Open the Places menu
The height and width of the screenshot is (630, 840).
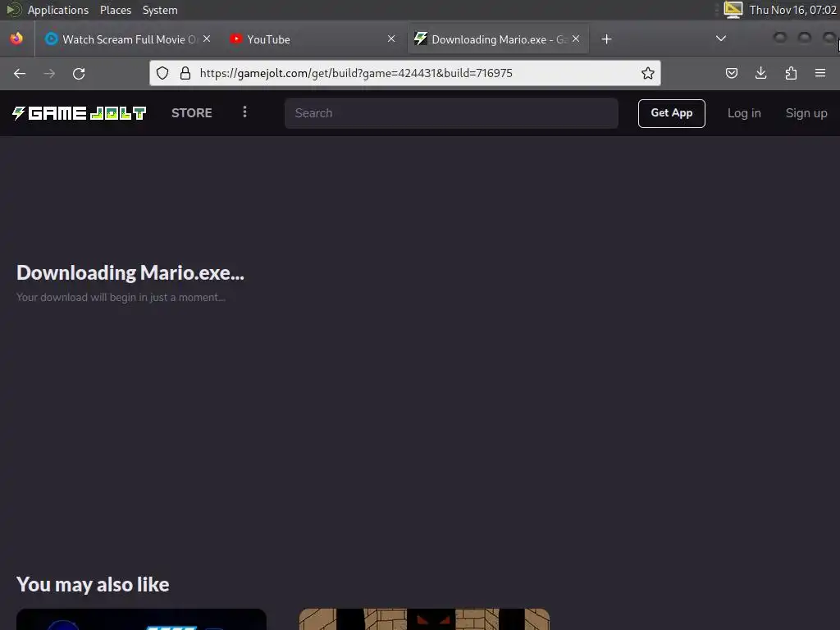coord(116,10)
